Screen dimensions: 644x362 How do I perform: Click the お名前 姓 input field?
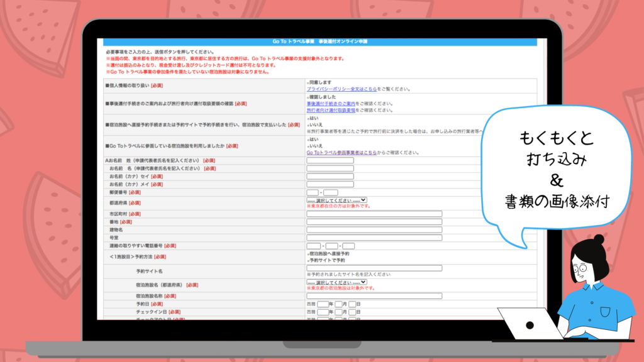(330, 160)
